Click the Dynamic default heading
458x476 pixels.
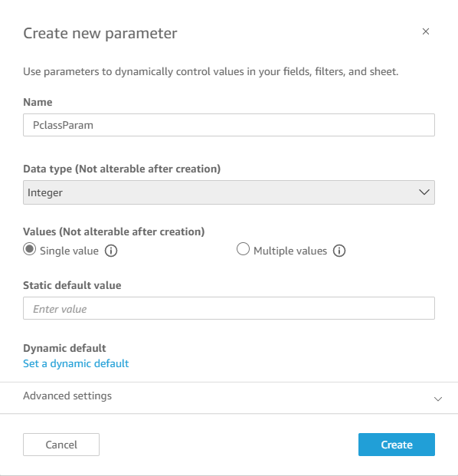[x=64, y=348]
